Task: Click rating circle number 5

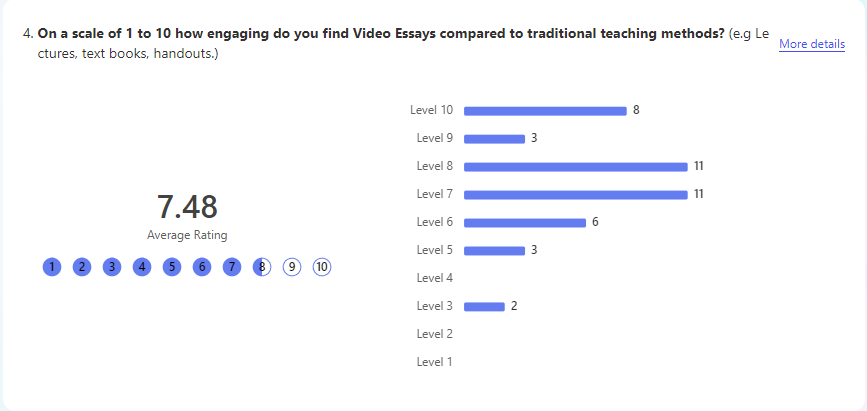Action: point(172,268)
